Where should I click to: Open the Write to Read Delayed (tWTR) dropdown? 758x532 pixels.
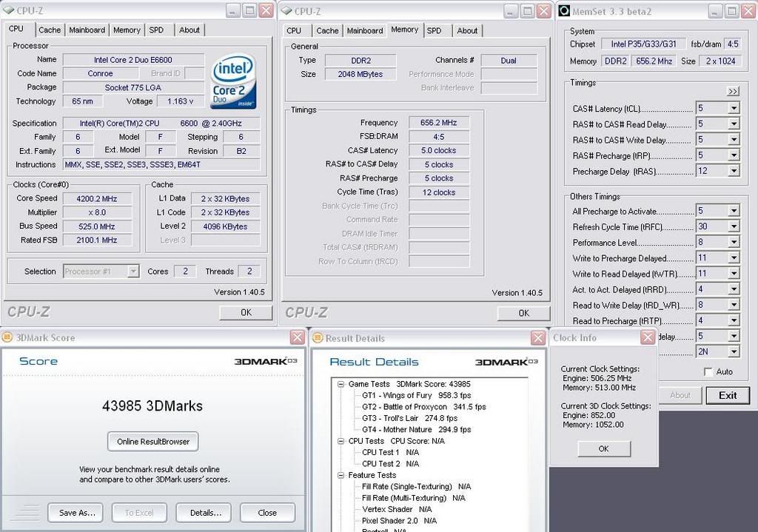[734, 274]
